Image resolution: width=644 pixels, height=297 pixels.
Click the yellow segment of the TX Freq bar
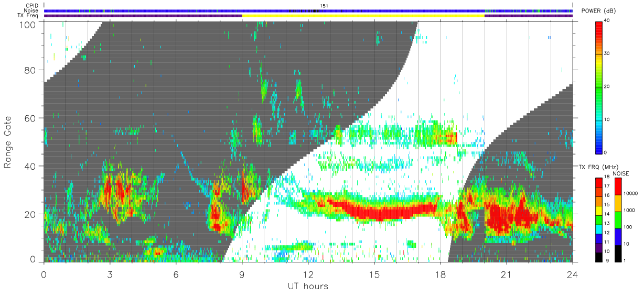point(363,16)
